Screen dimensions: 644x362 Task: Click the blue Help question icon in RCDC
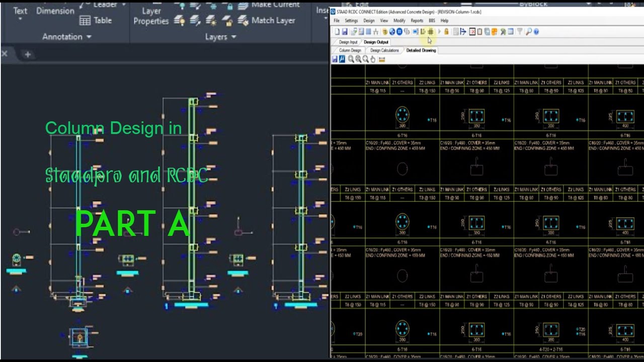pyautogui.click(x=536, y=32)
